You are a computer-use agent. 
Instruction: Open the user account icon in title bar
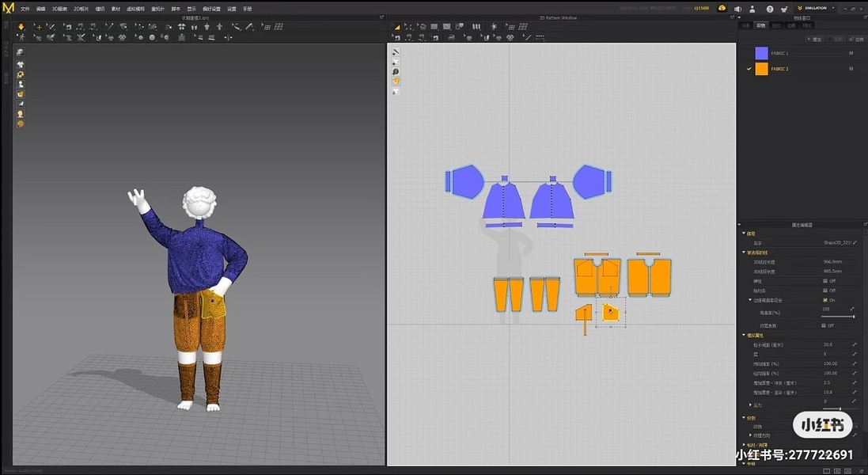(x=752, y=9)
